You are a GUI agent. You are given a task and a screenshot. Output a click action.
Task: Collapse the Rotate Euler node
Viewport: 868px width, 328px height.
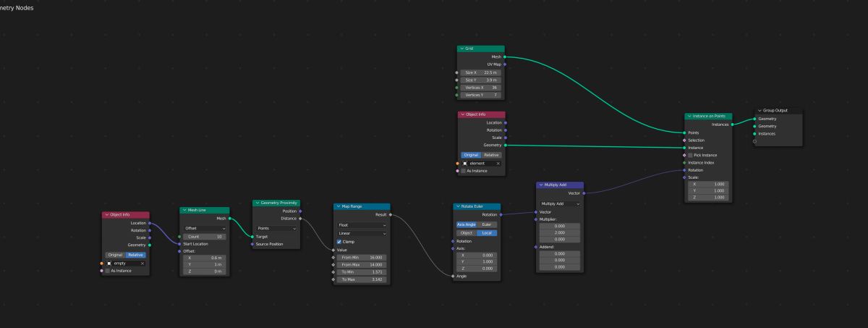coord(458,206)
